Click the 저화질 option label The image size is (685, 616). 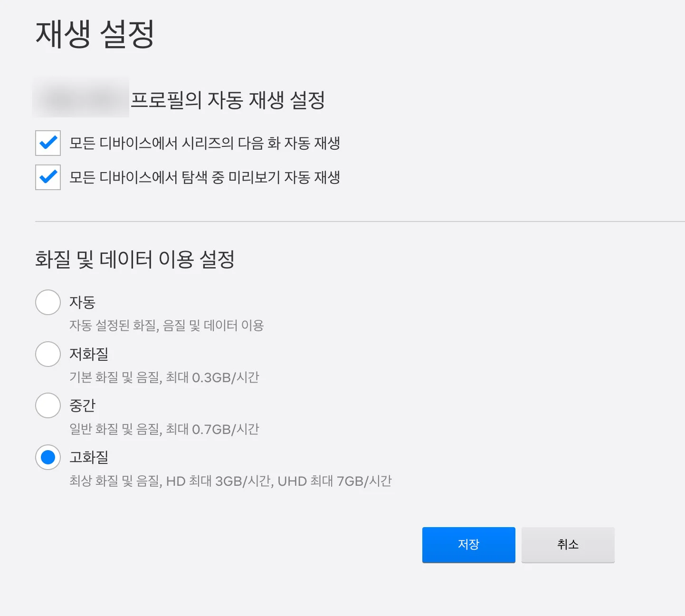[89, 354]
